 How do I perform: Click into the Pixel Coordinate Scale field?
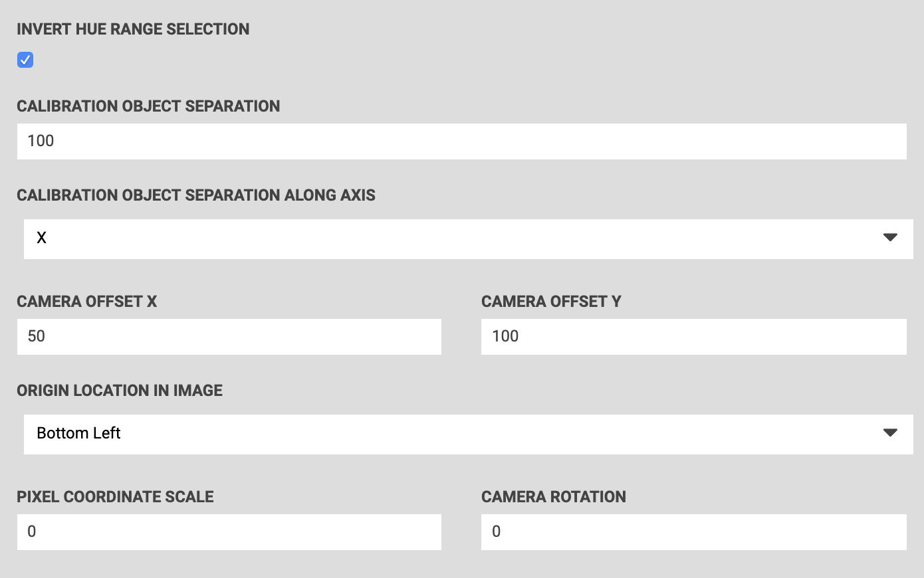pyautogui.click(x=229, y=531)
